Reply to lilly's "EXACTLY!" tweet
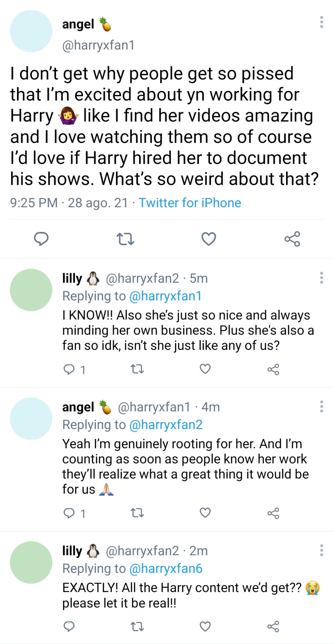Viewport: 334px width, 644px height. coord(69,626)
